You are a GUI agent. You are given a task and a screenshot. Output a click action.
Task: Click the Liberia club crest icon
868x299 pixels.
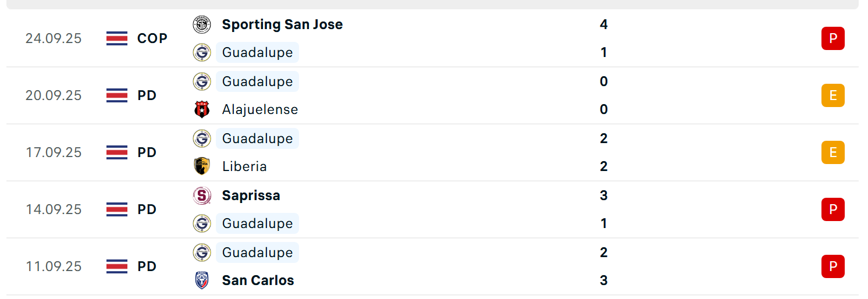pos(202,166)
